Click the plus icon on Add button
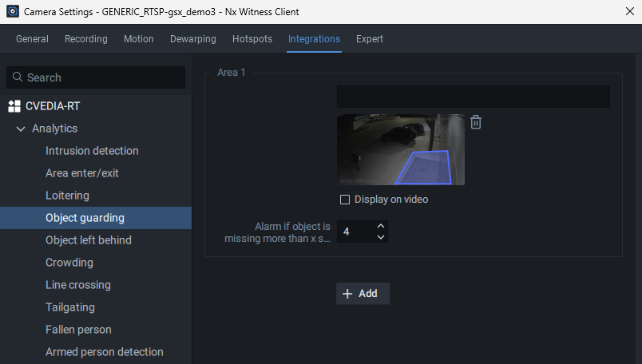642x364 pixels. 347,294
